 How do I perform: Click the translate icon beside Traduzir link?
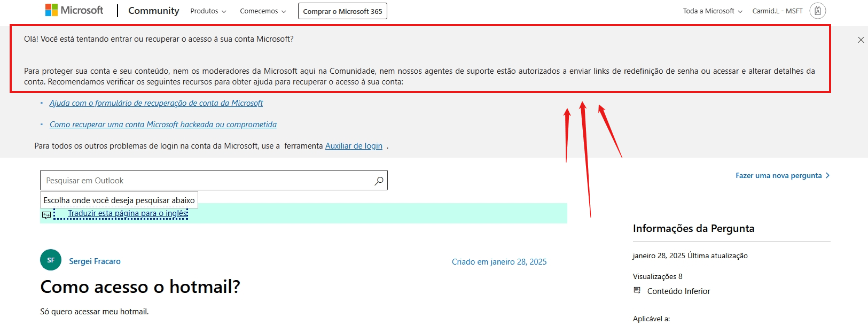[46, 215]
